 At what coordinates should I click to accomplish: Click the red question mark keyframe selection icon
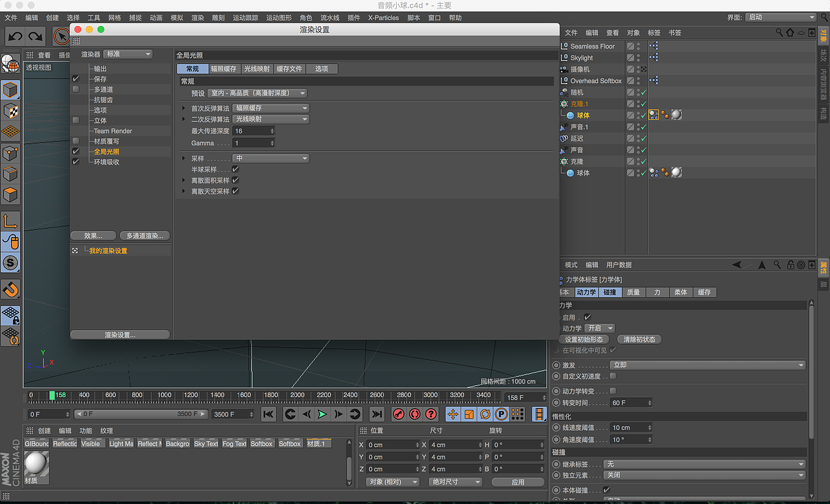(431, 414)
